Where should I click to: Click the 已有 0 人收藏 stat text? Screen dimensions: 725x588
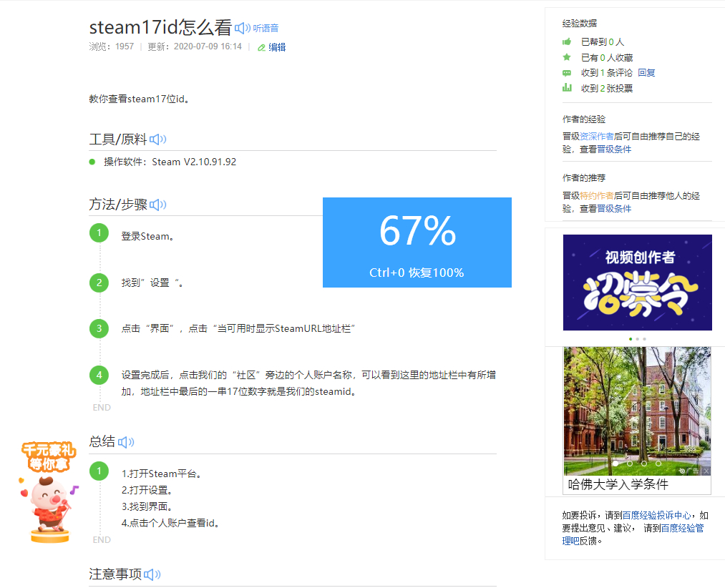coord(607,58)
